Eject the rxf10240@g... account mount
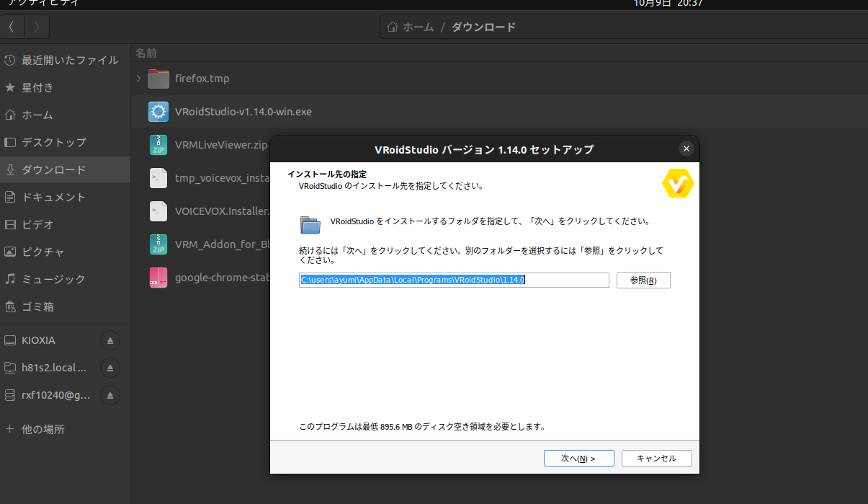 109,395
